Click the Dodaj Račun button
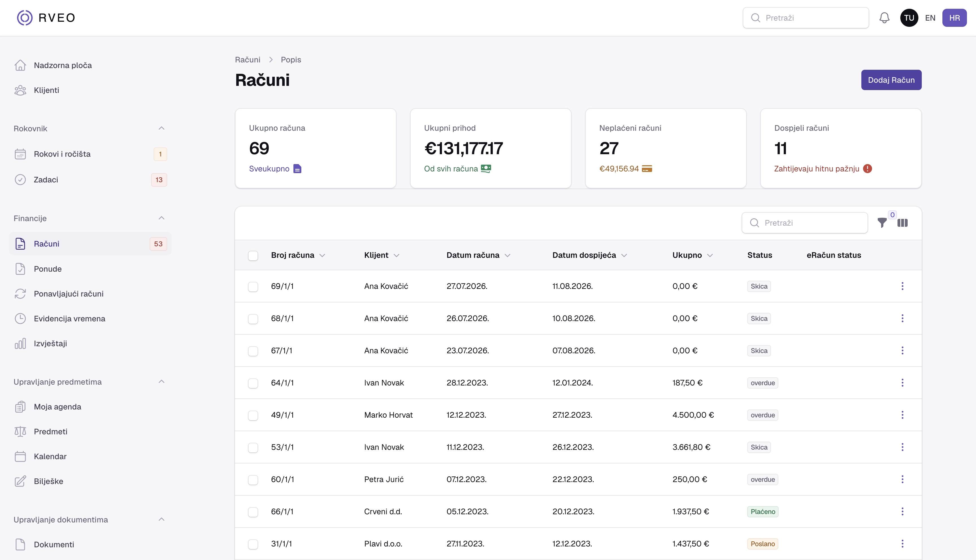This screenshot has height=560, width=976. [x=891, y=80]
